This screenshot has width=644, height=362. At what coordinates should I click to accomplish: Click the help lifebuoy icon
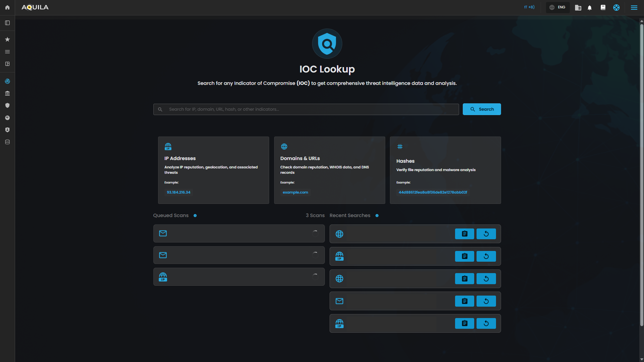pyautogui.click(x=616, y=7)
